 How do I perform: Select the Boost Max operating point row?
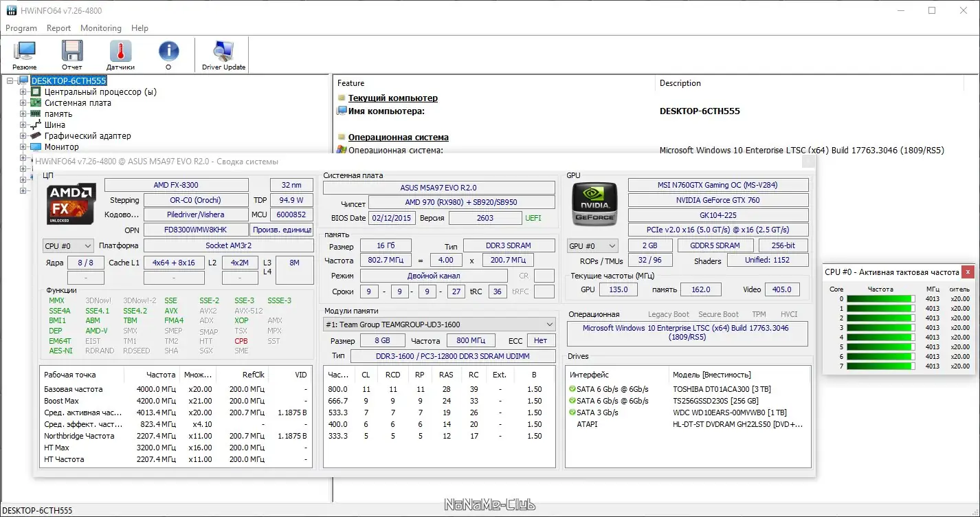coord(175,401)
